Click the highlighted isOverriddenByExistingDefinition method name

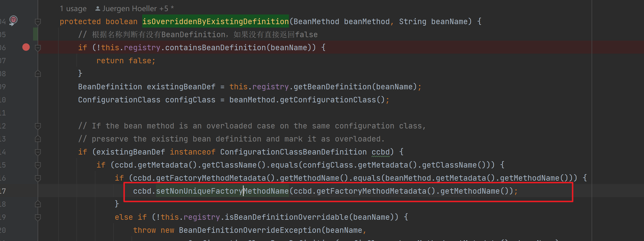click(x=215, y=21)
